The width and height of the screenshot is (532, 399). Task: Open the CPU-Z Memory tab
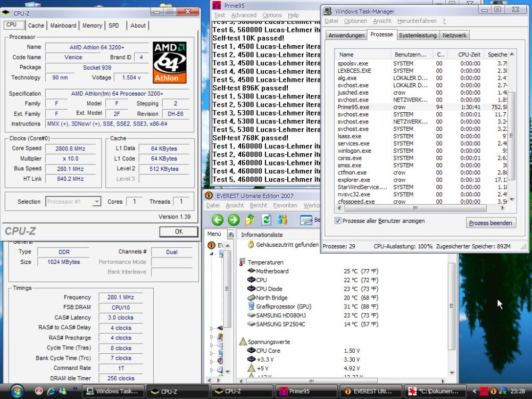pos(92,26)
